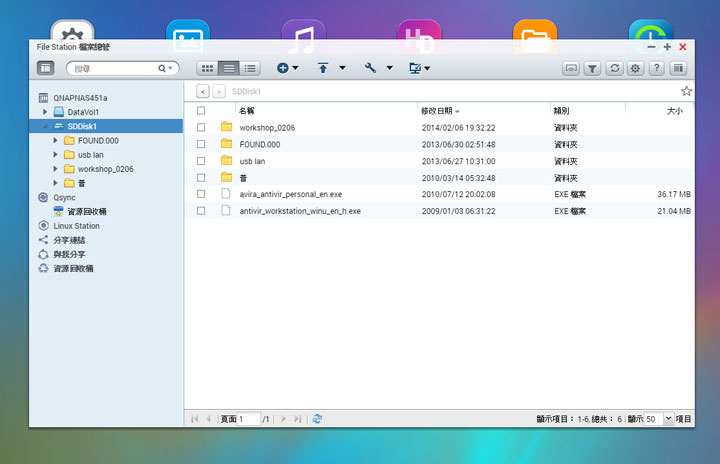Click the filter funnel icon

[592, 68]
